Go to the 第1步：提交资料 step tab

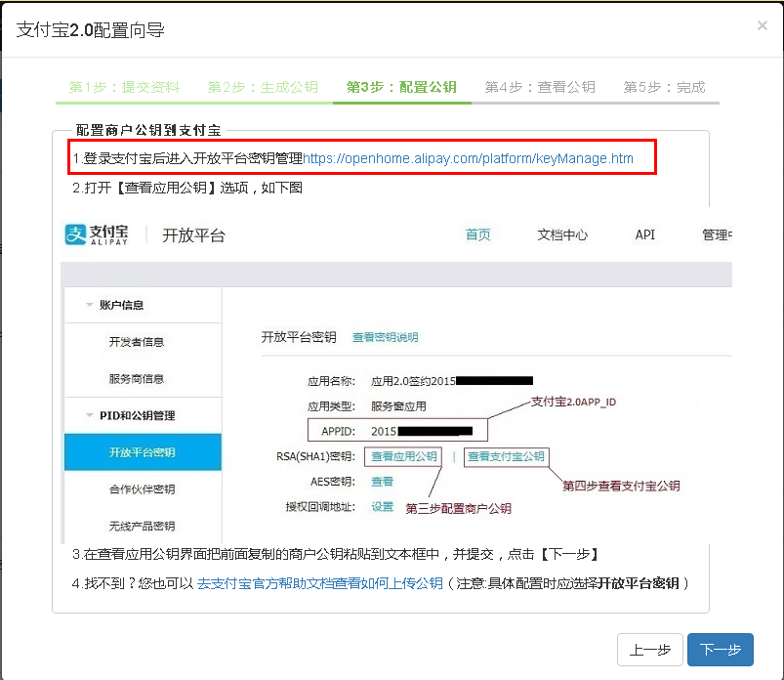tap(125, 87)
